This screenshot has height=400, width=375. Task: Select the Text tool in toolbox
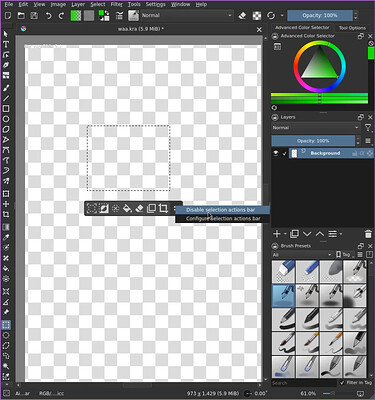click(x=6, y=44)
